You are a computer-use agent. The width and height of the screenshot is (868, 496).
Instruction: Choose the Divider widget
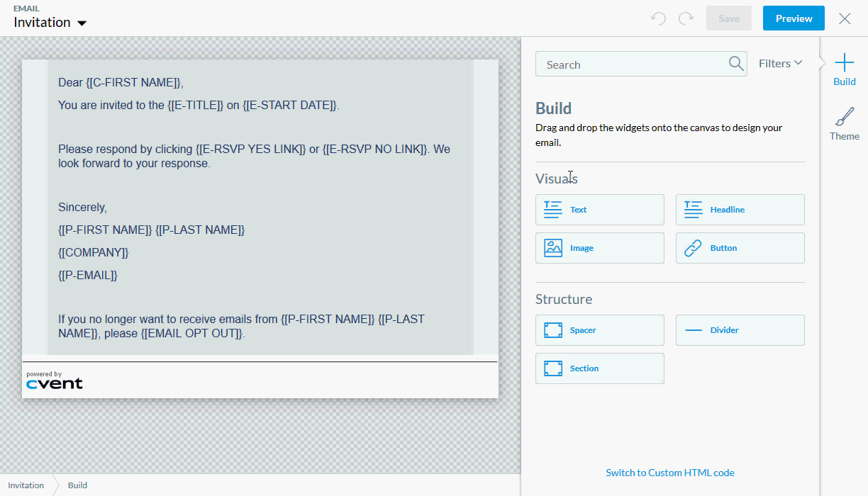[x=740, y=330]
